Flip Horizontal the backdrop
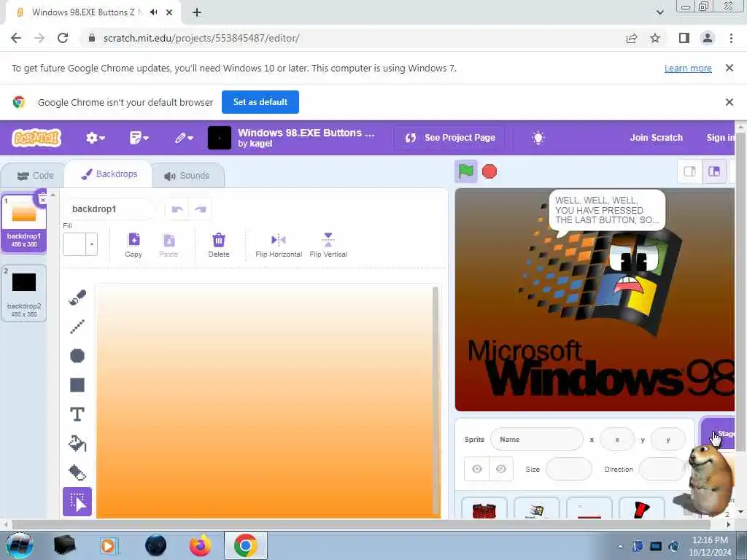This screenshot has height=560, width=747. tap(279, 245)
